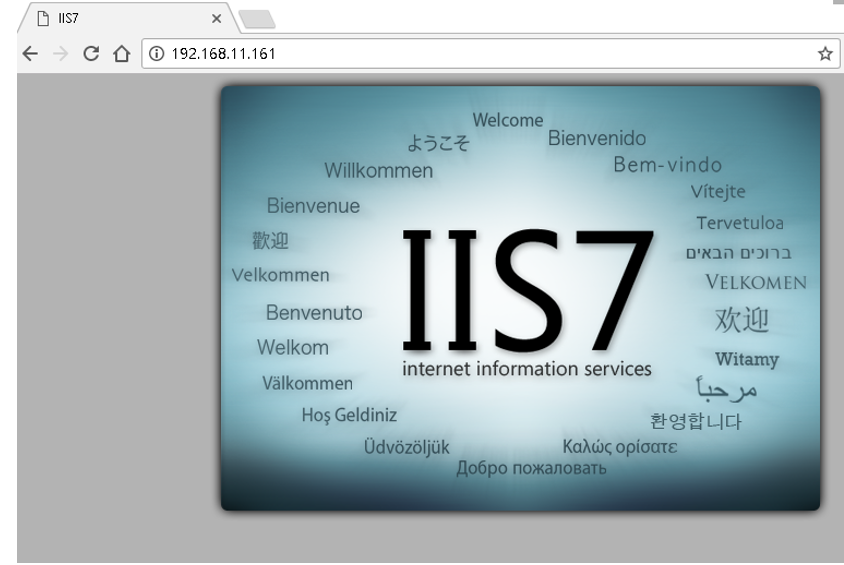Click the page icon on IIS7 tab
Viewport: 844px width, 565px height.
pos(43,18)
